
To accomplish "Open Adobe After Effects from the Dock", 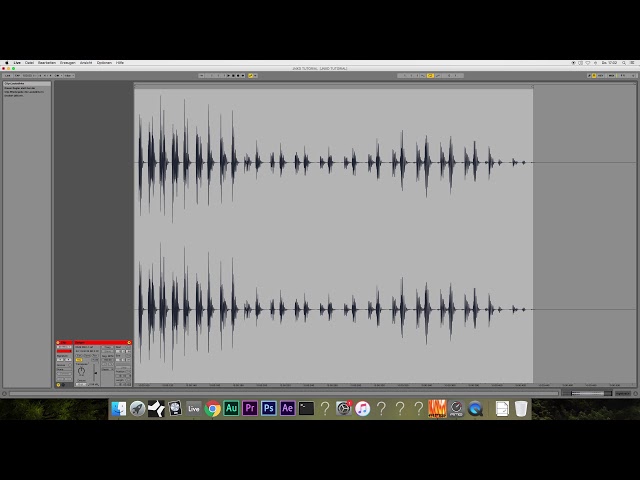I will (x=287, y=408).
